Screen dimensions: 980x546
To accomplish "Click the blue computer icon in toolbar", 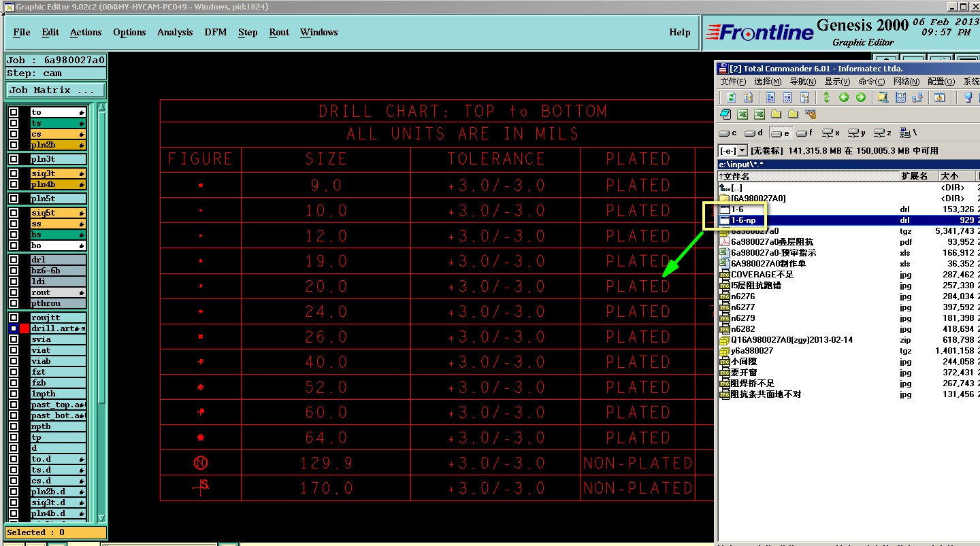I will pyautogui.click(x=968, y=97).
